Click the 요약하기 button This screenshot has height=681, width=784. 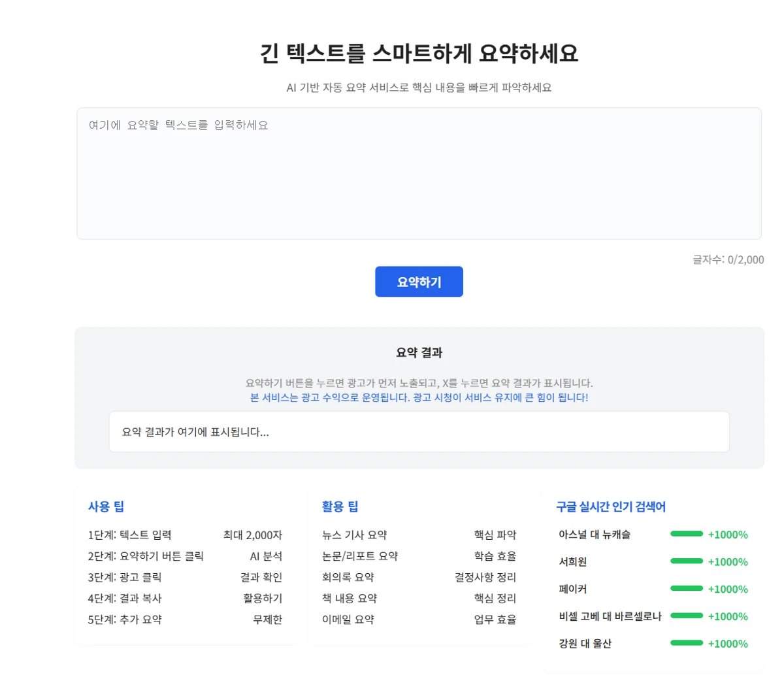(x=419, y=282)
